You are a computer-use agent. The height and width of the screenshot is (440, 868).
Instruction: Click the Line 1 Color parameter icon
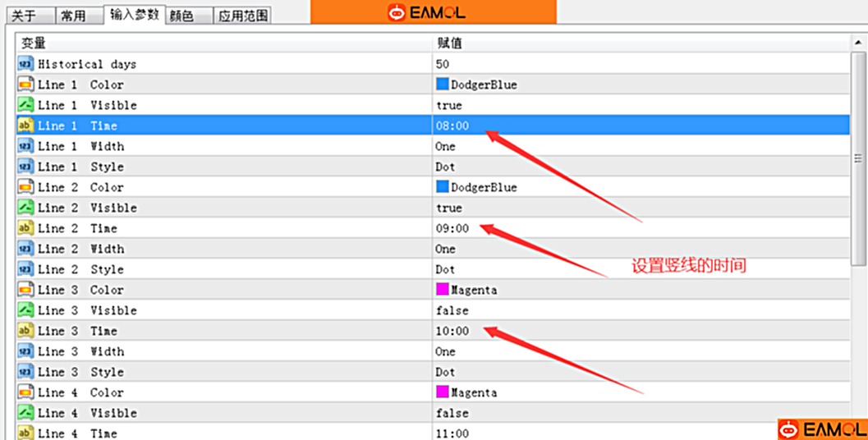pyautogui.click(x=25, y=85)
